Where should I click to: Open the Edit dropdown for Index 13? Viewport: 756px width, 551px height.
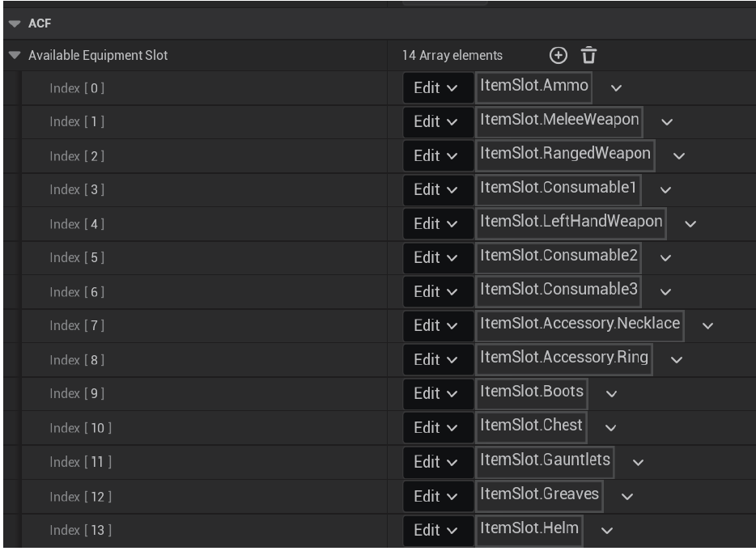(439, 530)
